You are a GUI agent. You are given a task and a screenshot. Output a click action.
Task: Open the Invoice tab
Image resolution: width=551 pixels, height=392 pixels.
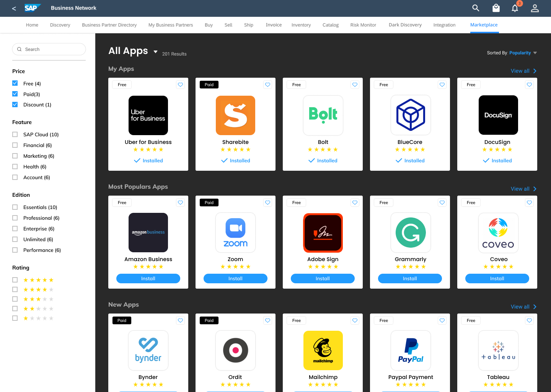point(274,25)
